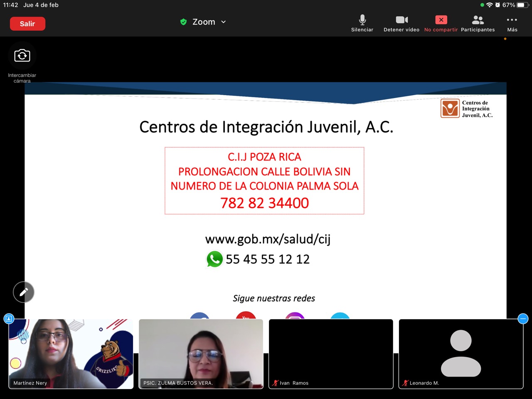Switch camera with Intercambiar cámara icon
This screenshot has width=532, height=399.
[22, 56]
